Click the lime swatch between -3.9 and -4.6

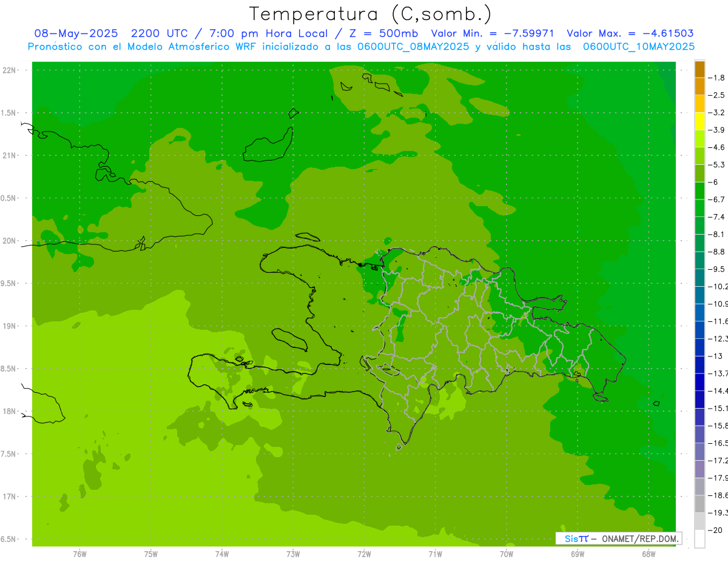[x=699, y=139]
